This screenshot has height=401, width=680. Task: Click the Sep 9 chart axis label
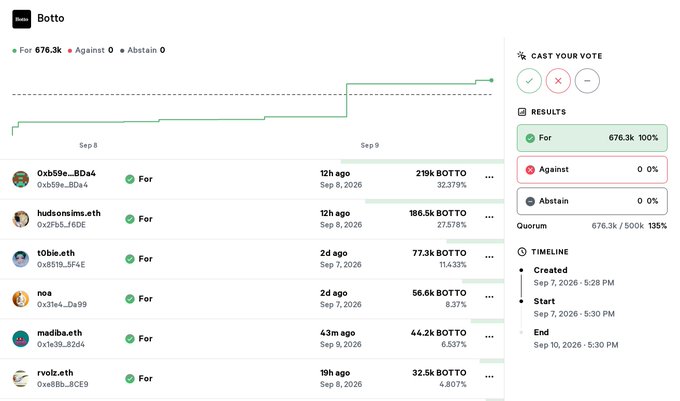pos(369,145)
